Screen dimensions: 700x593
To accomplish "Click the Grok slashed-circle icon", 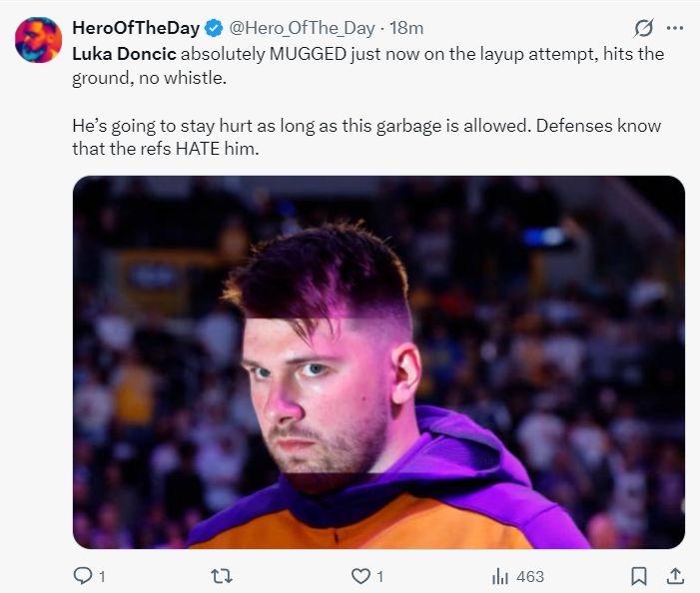I will pos(644,28).
